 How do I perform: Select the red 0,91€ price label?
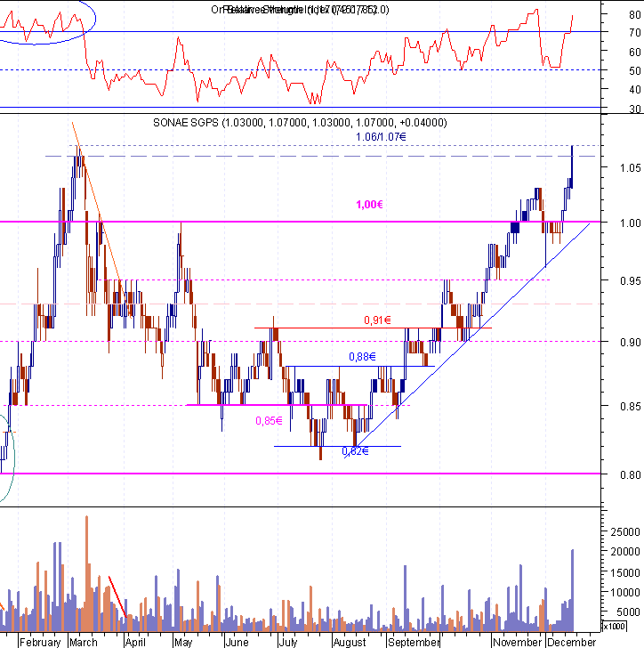point(377,320)
